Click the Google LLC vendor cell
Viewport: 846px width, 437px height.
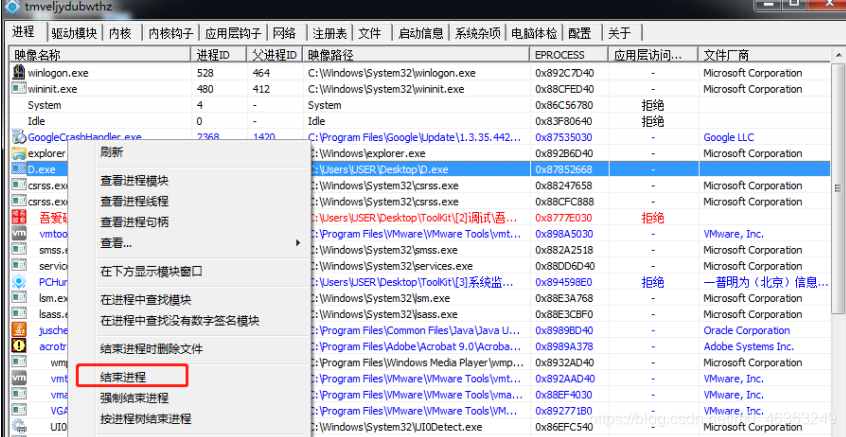(728, 137)
